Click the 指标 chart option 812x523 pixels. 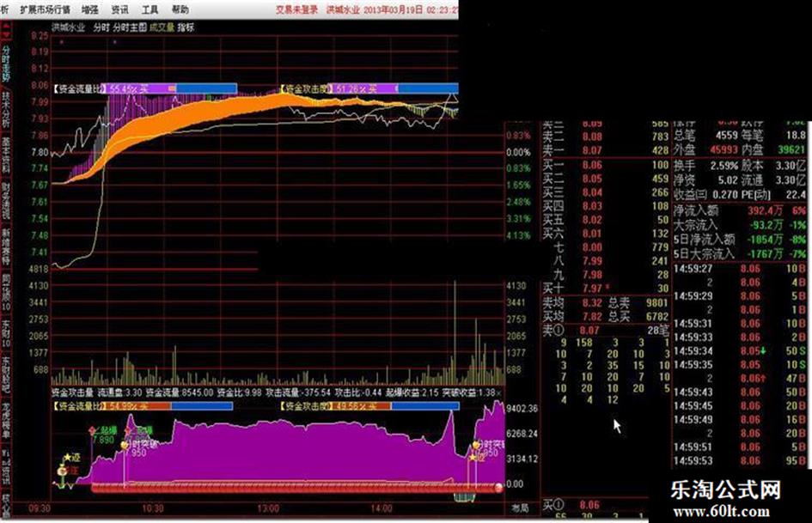[x=186, y=27]
